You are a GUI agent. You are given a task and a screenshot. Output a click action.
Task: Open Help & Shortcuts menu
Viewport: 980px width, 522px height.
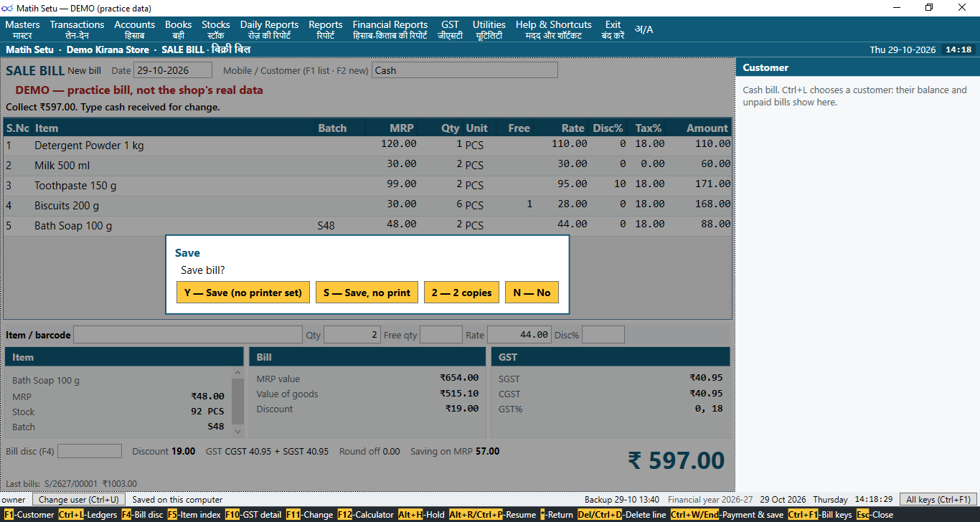[554, 29]
